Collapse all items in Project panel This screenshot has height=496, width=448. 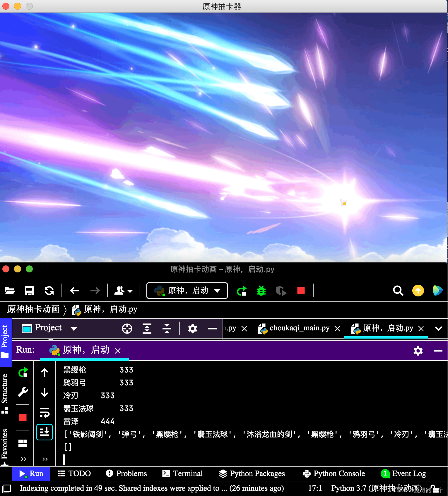167,329
